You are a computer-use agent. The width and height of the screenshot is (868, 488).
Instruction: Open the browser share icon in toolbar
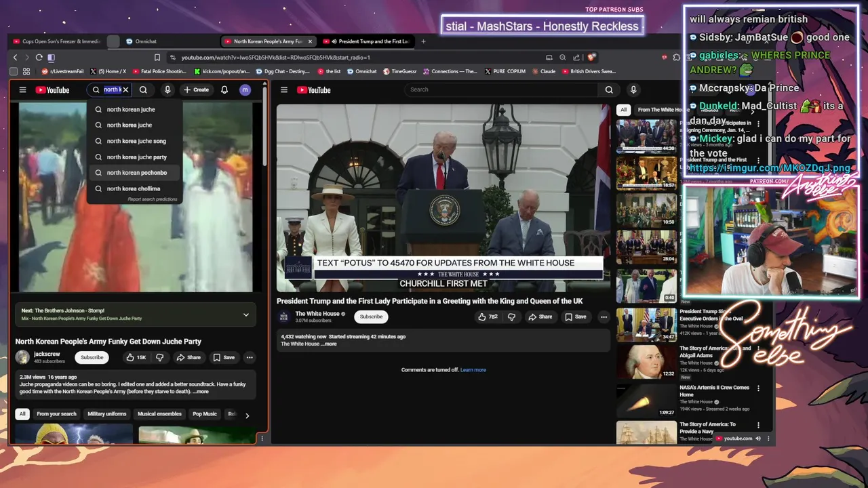576,58
